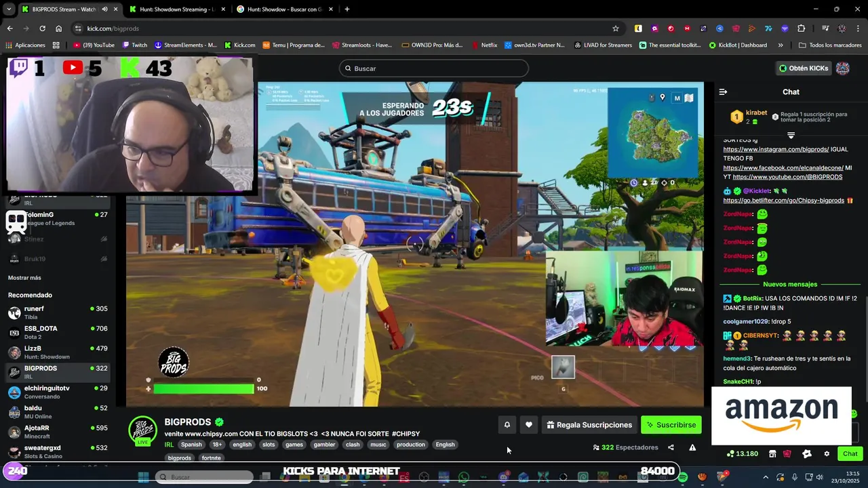Open the red cards icon below chat
This screenshot has width=868, height=488.
tap(787, 453)
